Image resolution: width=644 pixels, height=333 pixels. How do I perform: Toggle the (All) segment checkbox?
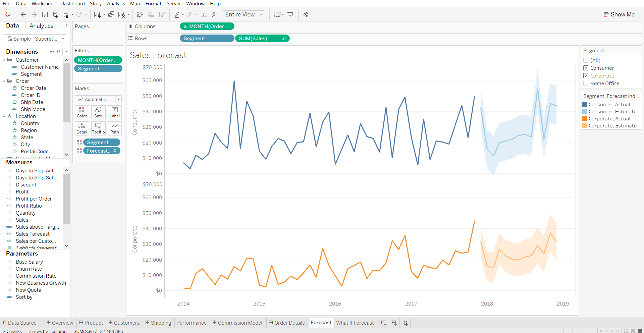click(586, 60)
